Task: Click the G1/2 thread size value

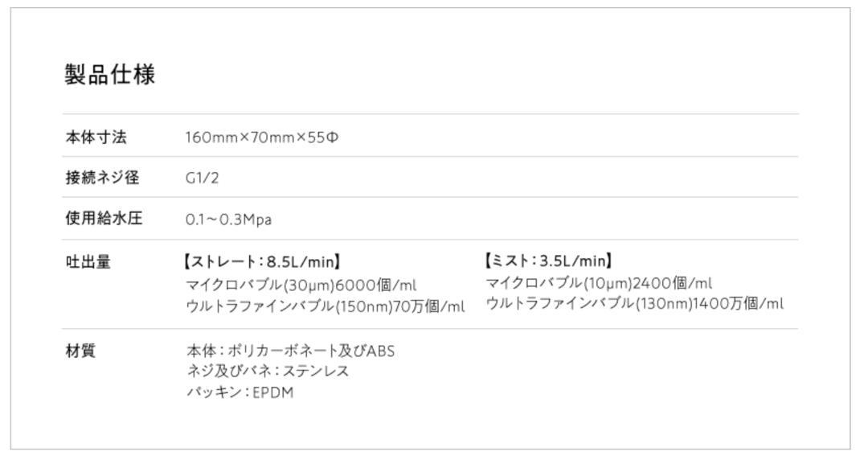Action: pyautogui.click(x=202, y=178)
